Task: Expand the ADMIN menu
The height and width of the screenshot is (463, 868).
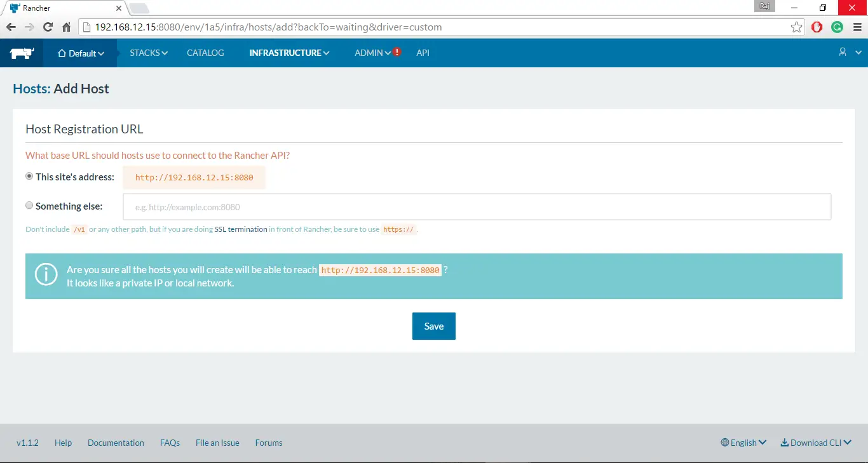Action: pyautogui.click(x=372, y=53)
